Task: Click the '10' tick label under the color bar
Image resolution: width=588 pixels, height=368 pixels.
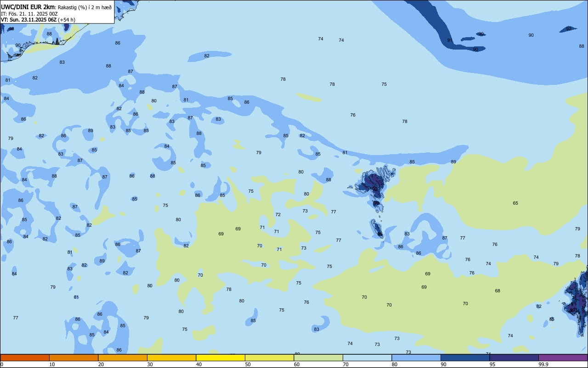Action: [52, 364]
